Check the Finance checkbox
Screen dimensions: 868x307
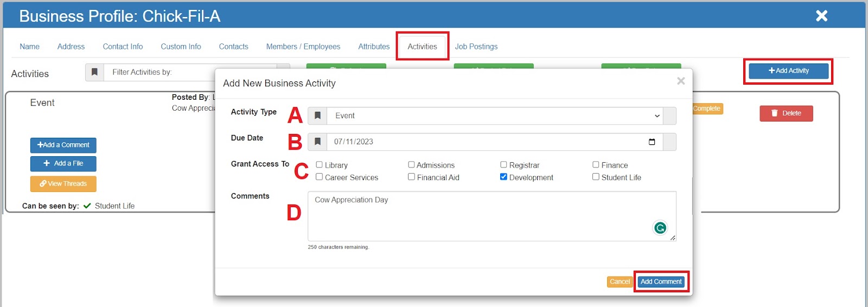(x=596, y=164)
